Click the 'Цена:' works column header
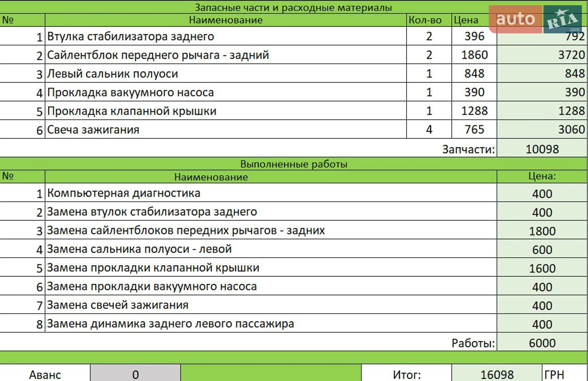Viewport: 588px width, 381px height. (542, 176)
